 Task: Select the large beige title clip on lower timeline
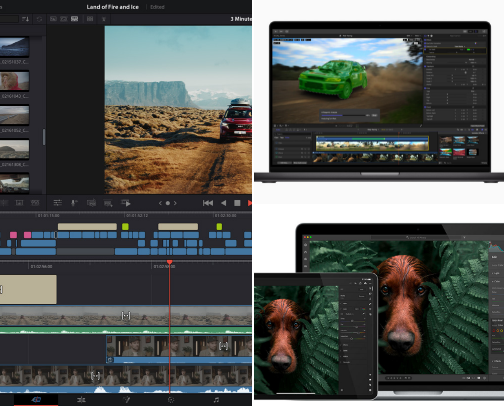(28, 289)
